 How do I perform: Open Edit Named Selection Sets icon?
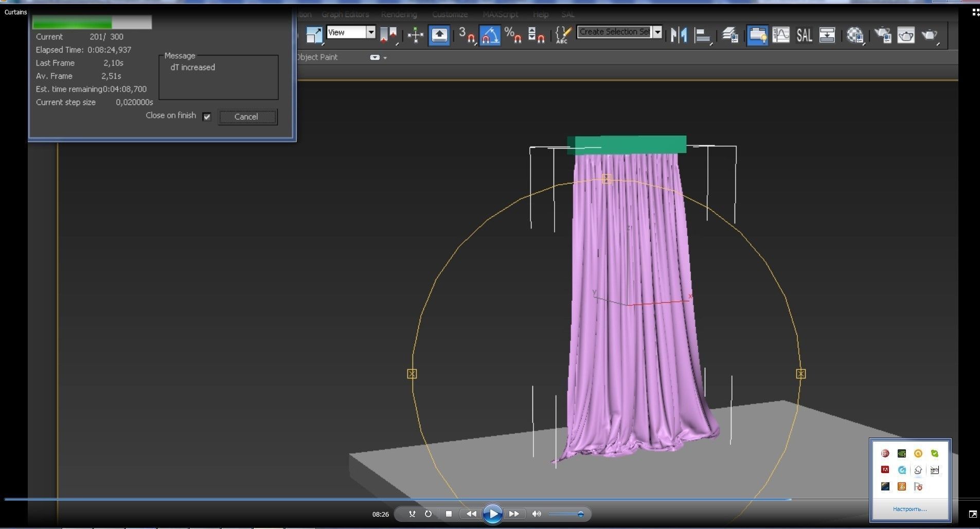click(x=563, y=35)
